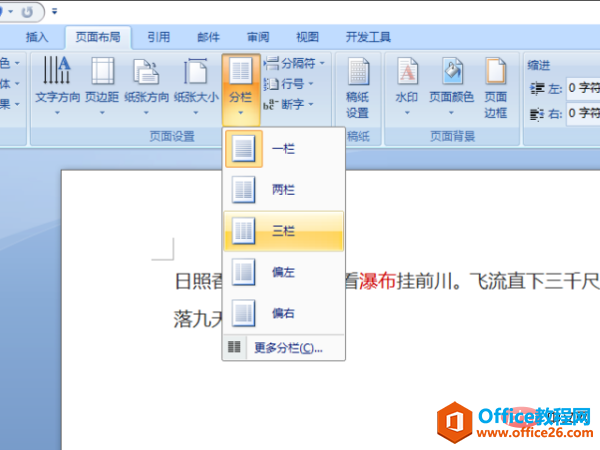The width and height of the screenshot is (600, 450).
Task: Open the 水印 watermark tool
Action: 407,86
